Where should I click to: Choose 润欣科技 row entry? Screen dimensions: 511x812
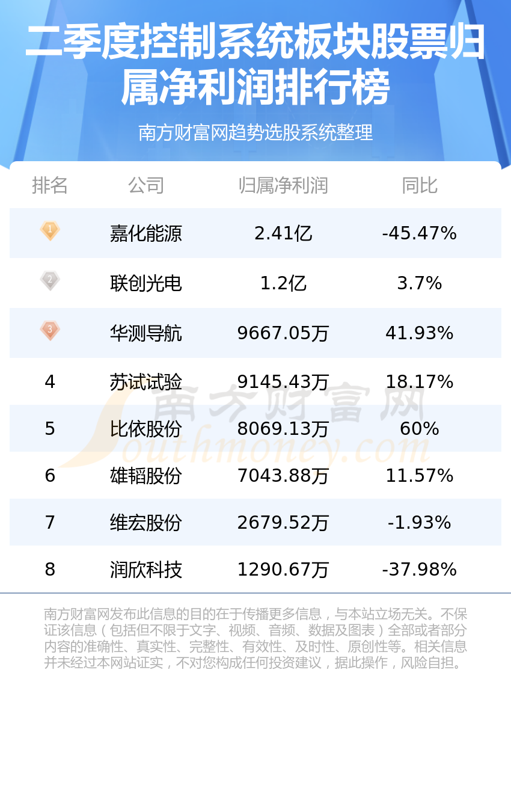146,570
